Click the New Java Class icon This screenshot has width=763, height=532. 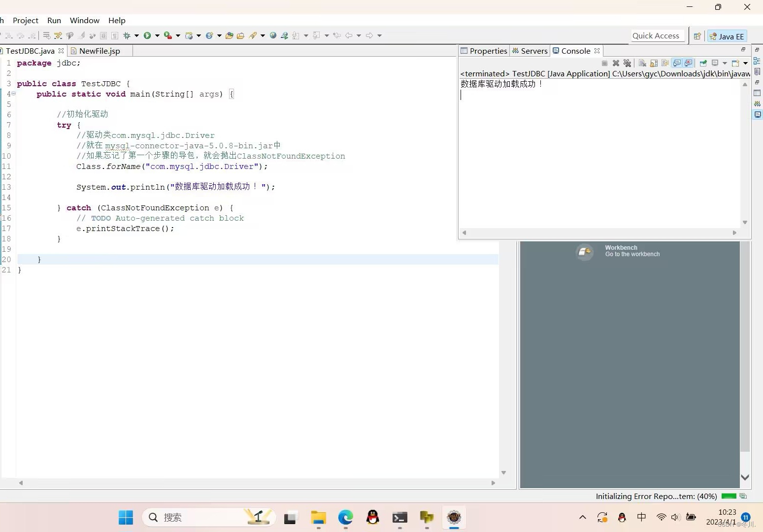coord(209,35)
